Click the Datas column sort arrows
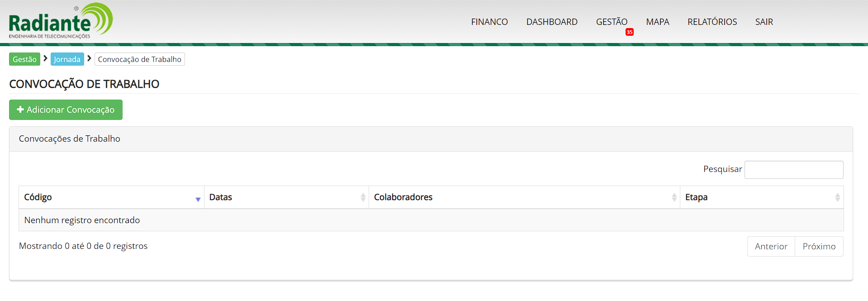The width and height of the screenshot is (868, 301). click(x=363, y=197)
